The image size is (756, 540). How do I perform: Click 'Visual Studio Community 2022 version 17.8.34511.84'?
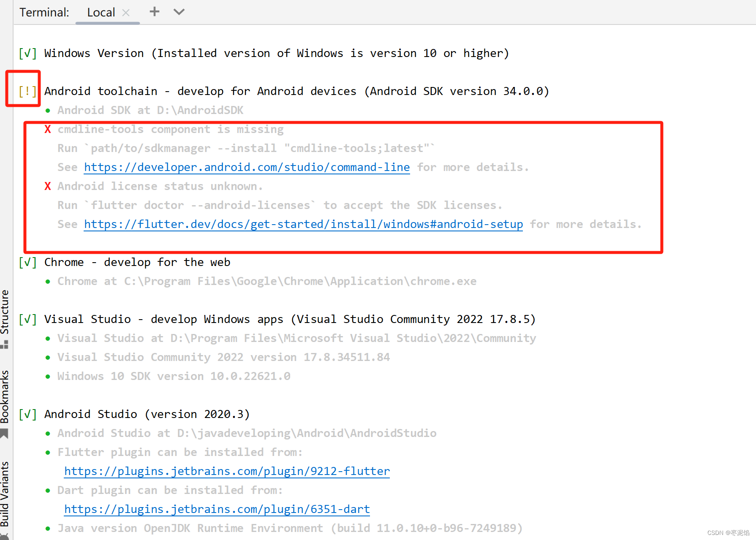(224, 357)
